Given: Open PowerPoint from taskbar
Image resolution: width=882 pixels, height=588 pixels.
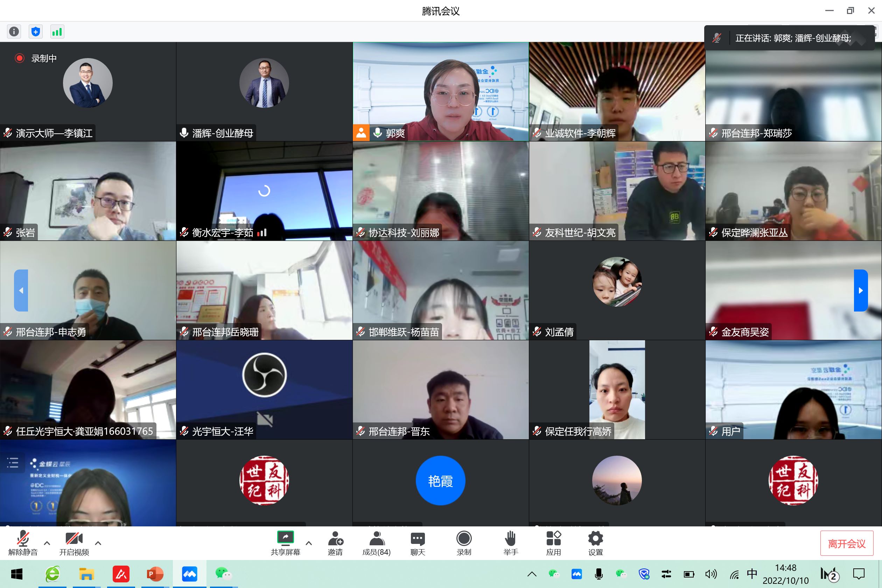Looking at the screenshot, I should [155, 574].
